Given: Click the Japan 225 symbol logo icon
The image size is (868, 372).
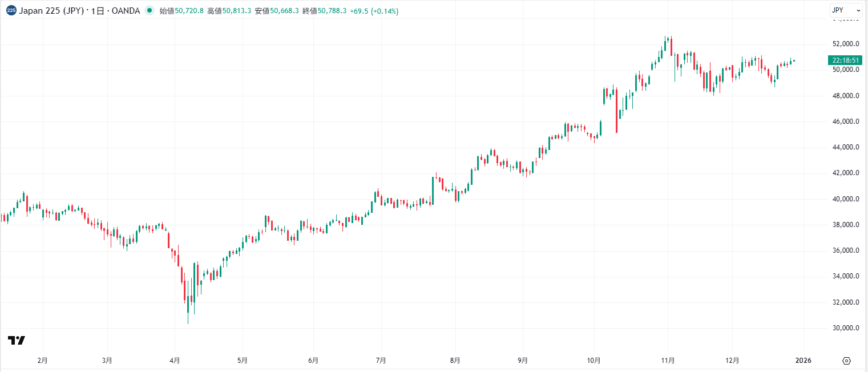Looking at the screenshot, I should click(x=11, y=10).
